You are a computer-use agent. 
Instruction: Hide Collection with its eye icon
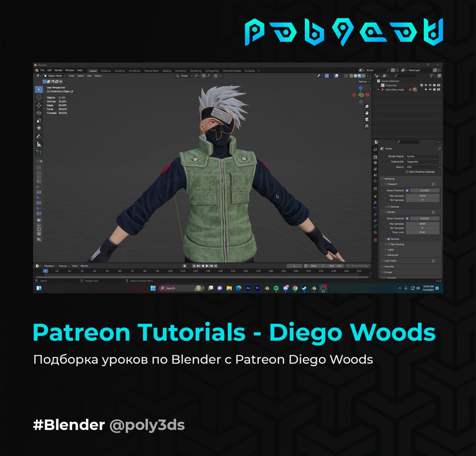(430, 85)
